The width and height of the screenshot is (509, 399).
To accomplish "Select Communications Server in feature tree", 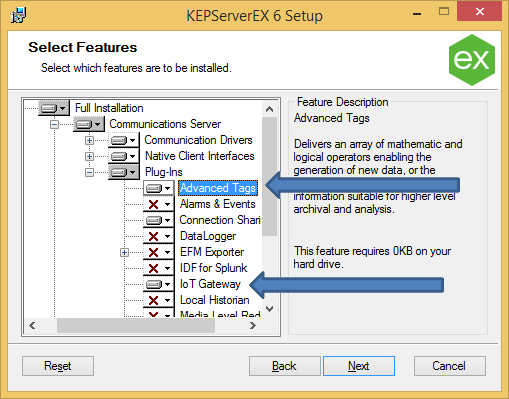I will [x=165, y=124].
